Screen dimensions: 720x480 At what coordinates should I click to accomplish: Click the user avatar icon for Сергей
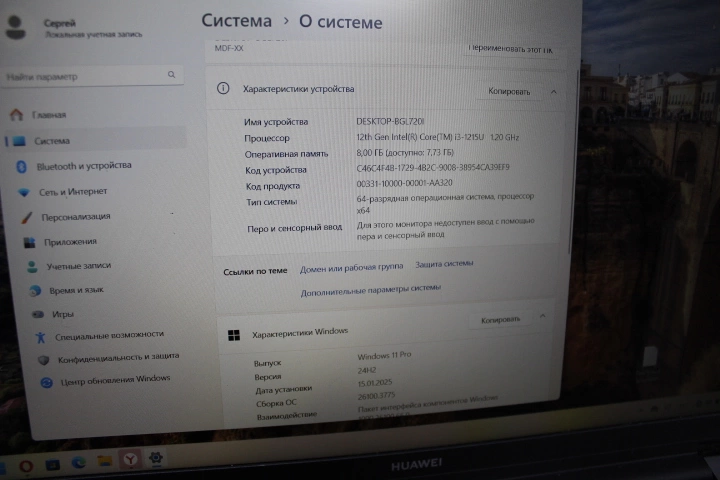(x=16, y=27)
